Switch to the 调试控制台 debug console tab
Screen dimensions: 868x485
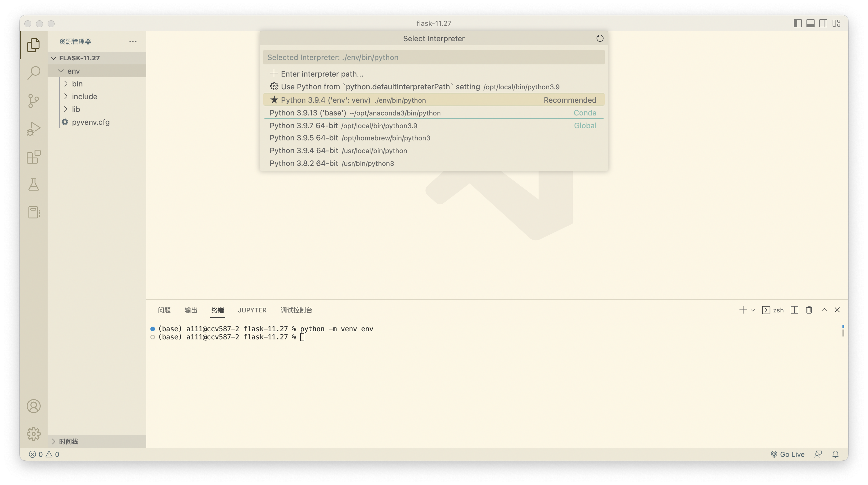296,310
